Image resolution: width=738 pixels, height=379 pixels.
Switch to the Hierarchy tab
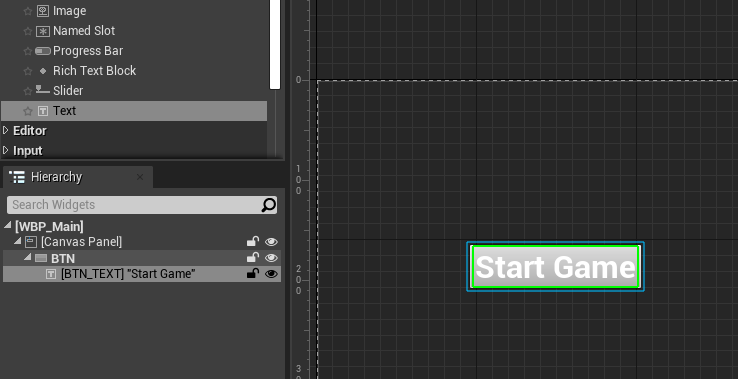tap(56, 177)
